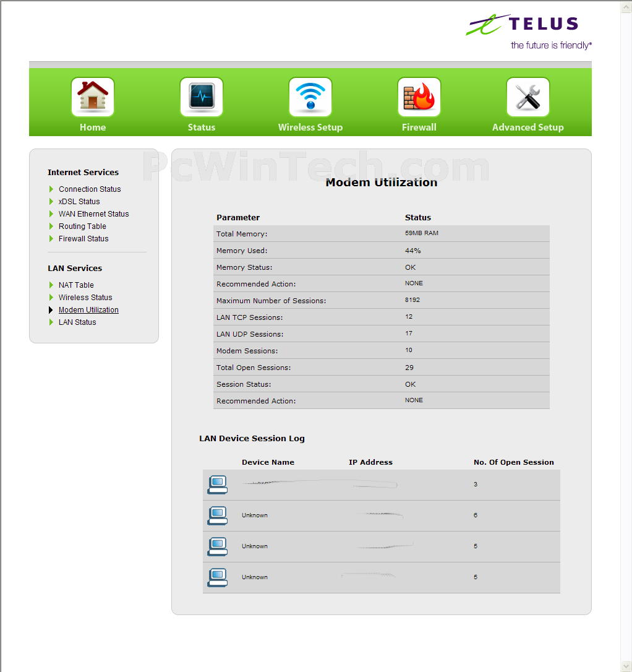Click the green arrow beside NAT Table
632x672 pixels.
[51, 285]
